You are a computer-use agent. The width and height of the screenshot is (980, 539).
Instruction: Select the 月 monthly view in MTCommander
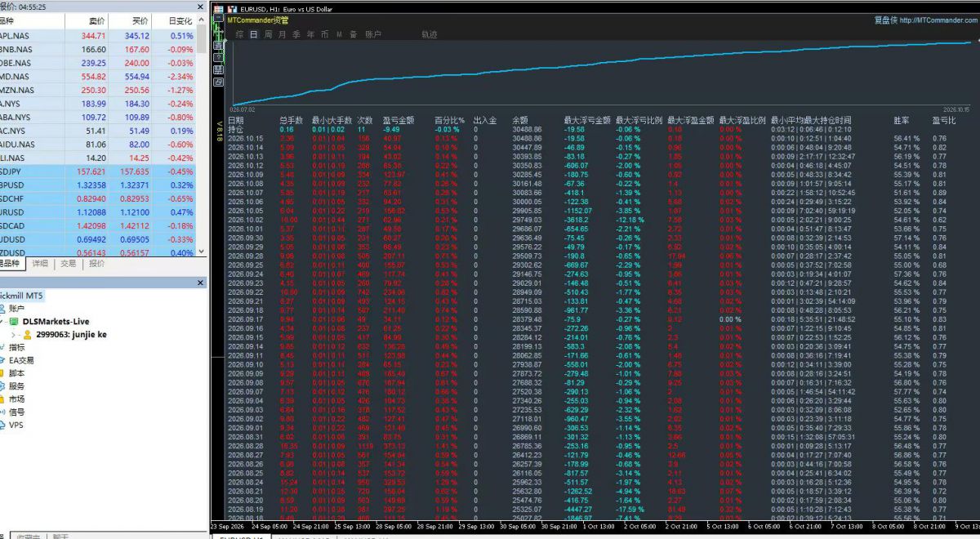point(282,34)
